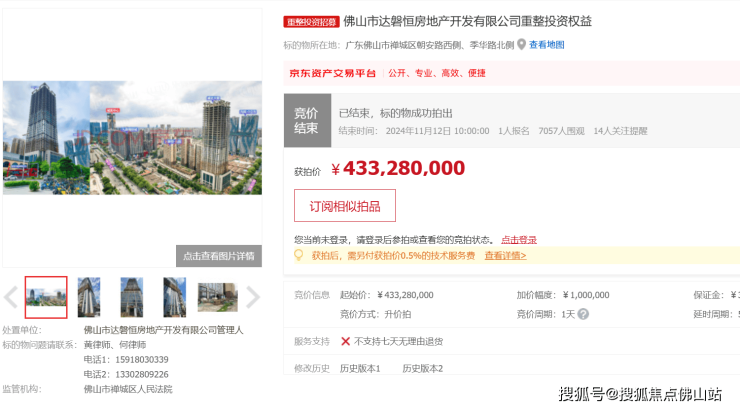This screenshot has width=740, height=410.
Task: Click phone number 15918030339
Action: coord(142,360)
